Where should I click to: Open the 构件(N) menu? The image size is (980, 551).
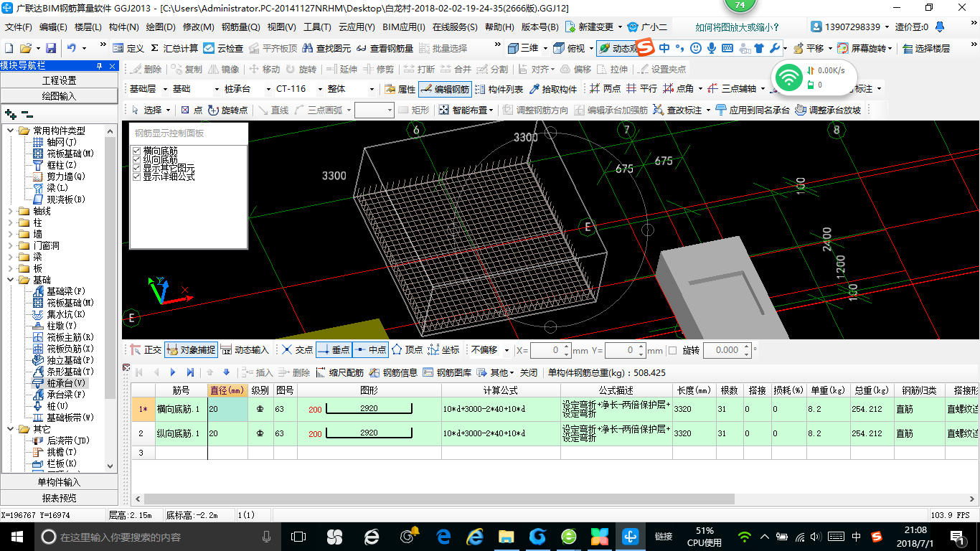[123, 27]
